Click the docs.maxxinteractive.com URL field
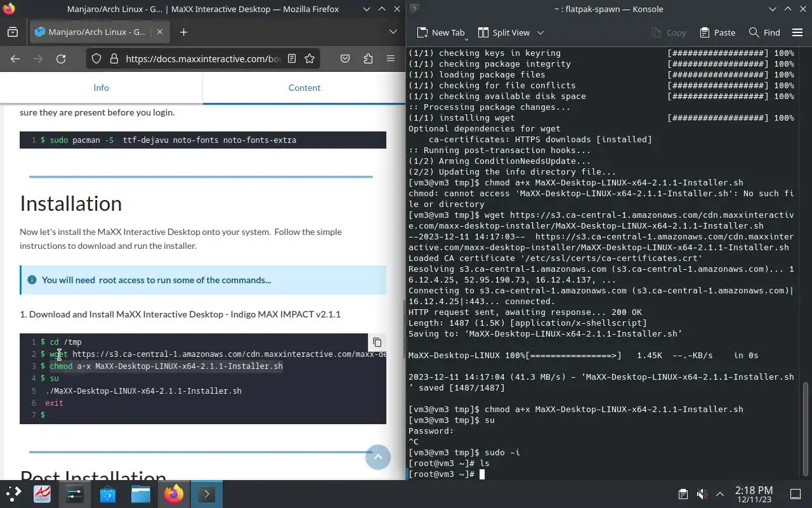Viewport: 812px width, 508px height. click(x=203, y=58)
